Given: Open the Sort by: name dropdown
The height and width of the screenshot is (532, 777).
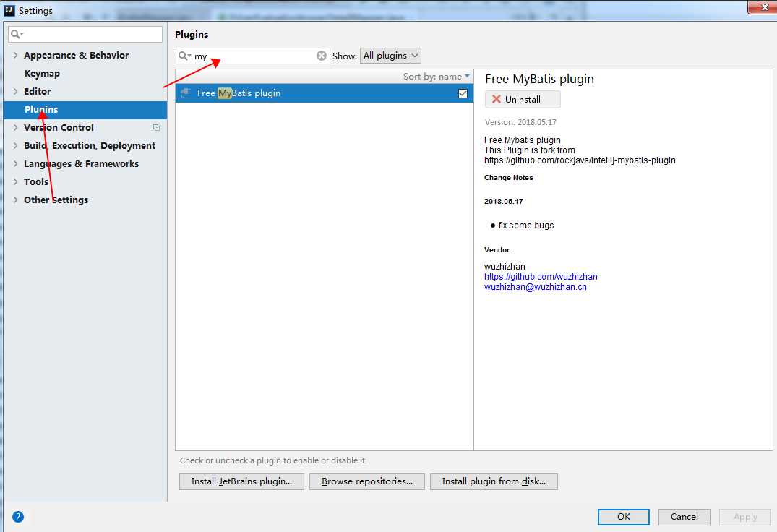Looking at the screenshot, I should [436, 77].
